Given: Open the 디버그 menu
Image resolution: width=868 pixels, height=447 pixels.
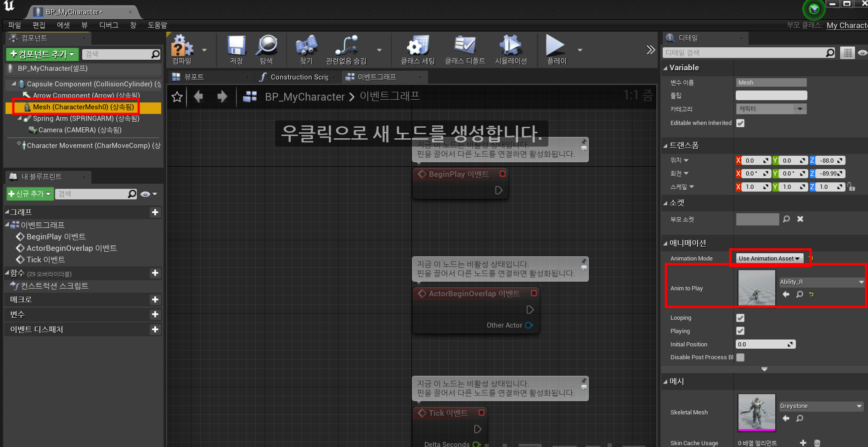Looking at the screenshot, I should [109, 25].
